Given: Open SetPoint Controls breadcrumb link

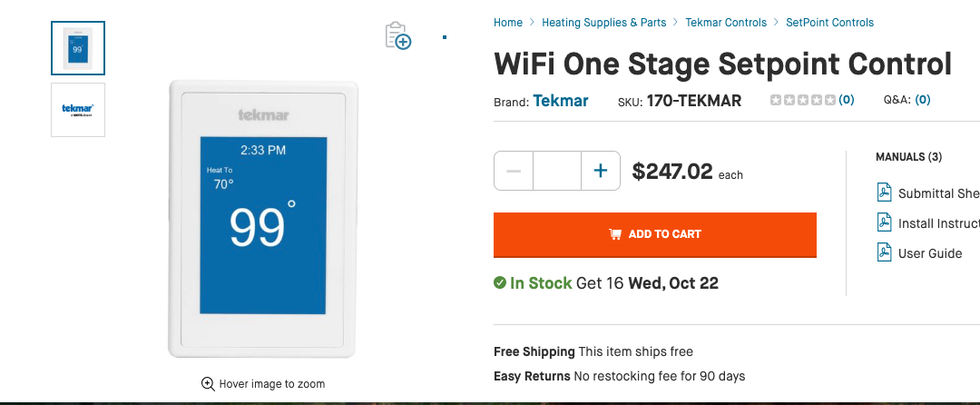Looking at the screenshot, I should (x=829, y=23).
